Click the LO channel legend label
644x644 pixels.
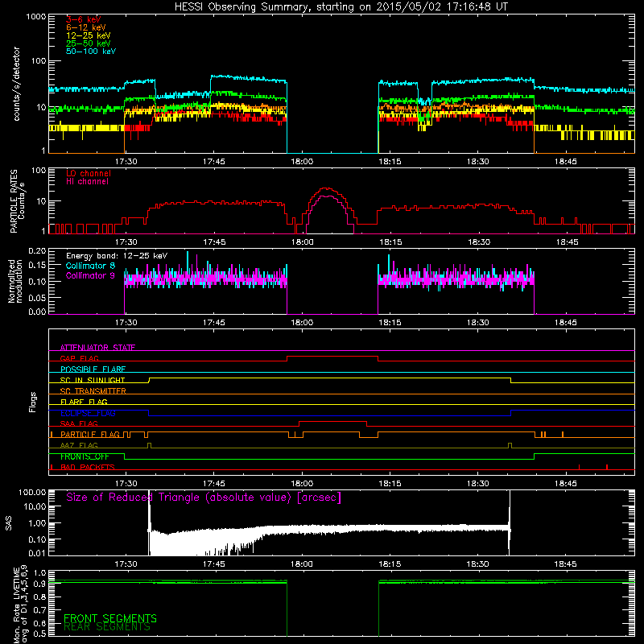89,173
